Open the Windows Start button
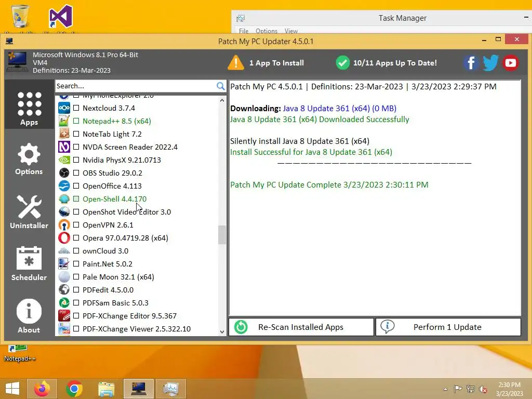The width and height of the screenshot is (532, 399). [12, 389]
